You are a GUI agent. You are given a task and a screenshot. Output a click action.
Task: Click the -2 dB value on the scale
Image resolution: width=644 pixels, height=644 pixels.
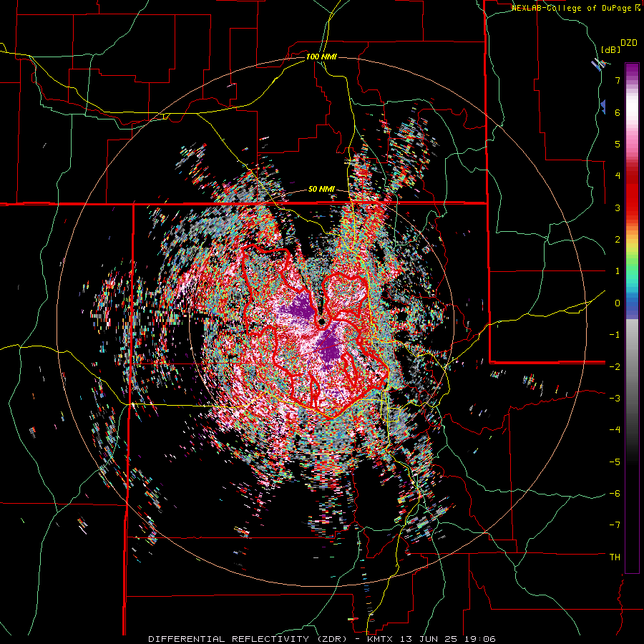click(x=615, y=366)
